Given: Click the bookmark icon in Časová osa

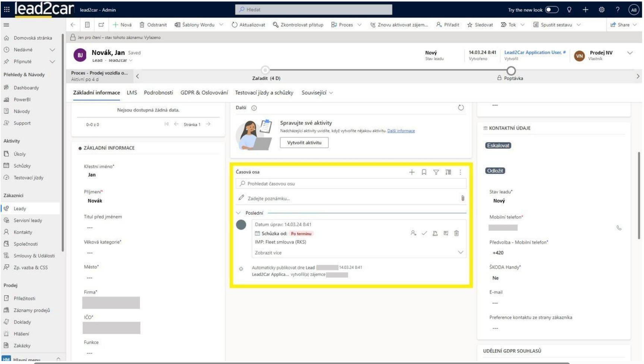Looking at the screenshot, I should pos(424,172).
